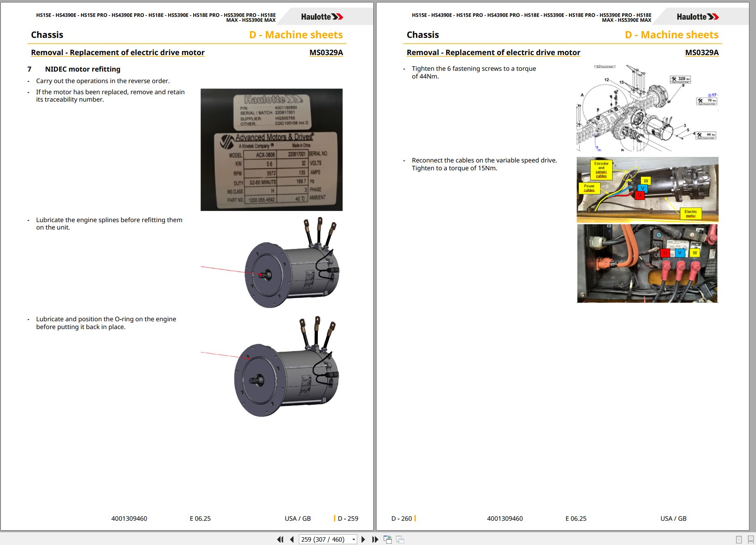Viewport: 756px width, 545px height.
Task: Click the go to previous view icon
Action: [388, 539]
